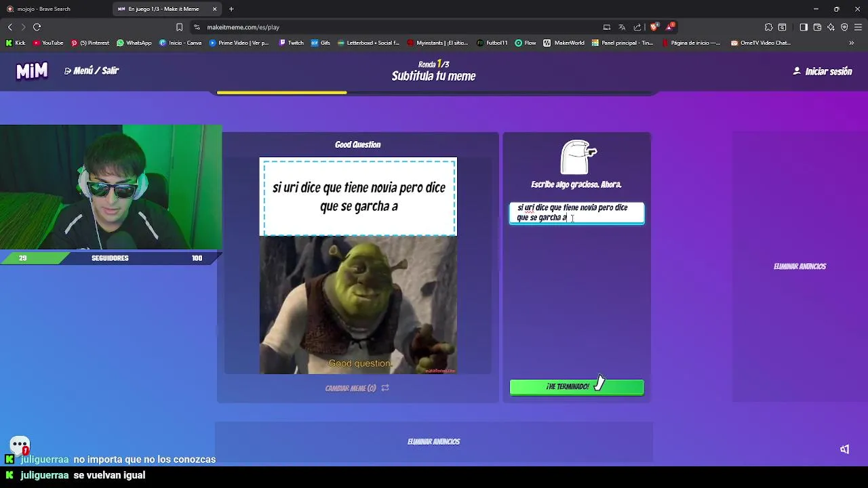The height and width of the screenshot is (488, 868).
Task: Open the Página de inicio bookmark
Action: 692,43
